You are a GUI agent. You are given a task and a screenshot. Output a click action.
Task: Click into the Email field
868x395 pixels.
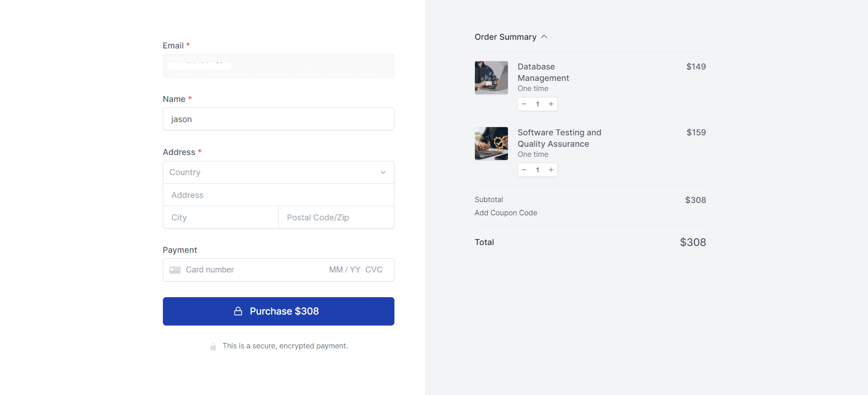pos(278,66)
